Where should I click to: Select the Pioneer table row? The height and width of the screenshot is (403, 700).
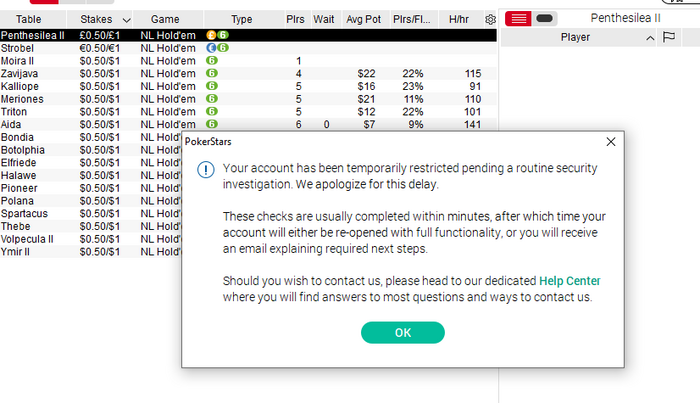(91, 188)
